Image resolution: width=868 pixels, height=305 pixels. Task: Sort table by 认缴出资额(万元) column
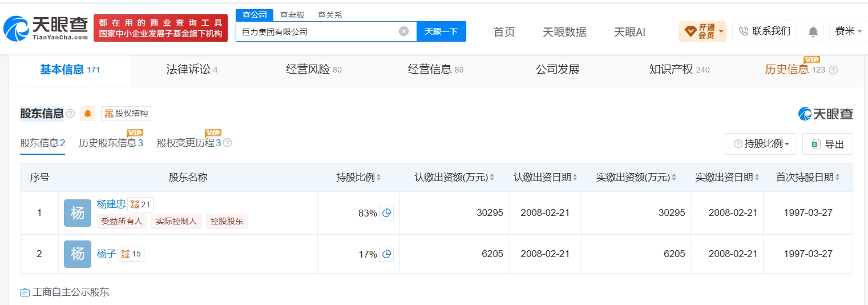[454, 177]
